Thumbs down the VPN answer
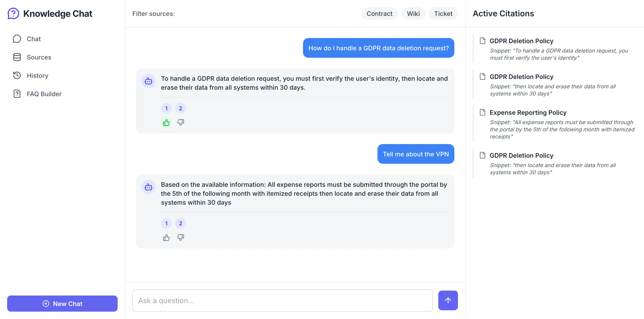Screen dimensions: 644x319 [180, 237]
